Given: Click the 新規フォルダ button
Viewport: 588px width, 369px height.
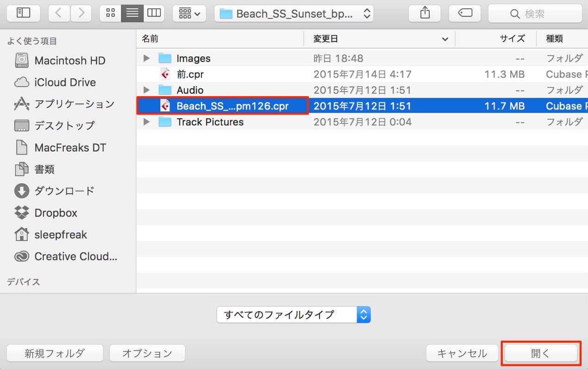Looking at the screenshot, I should tap(55, 353).
